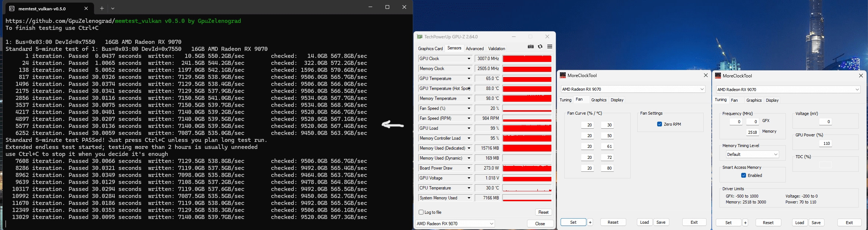Open GPU Load sensor dropdown
The height and width of the screenshot is (230, 868).
469,128
